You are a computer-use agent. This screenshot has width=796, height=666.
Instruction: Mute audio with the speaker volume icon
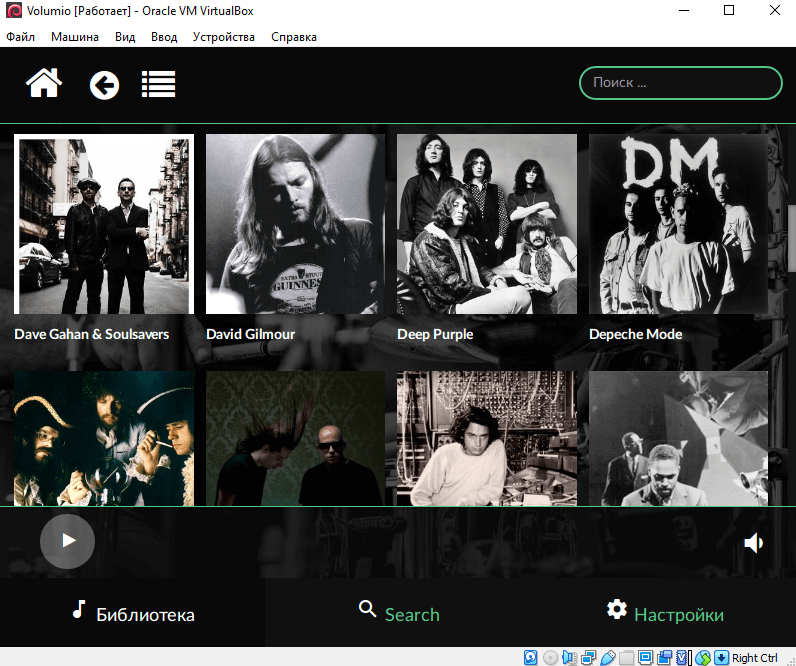pyautogui.click(x=754, y=542)
